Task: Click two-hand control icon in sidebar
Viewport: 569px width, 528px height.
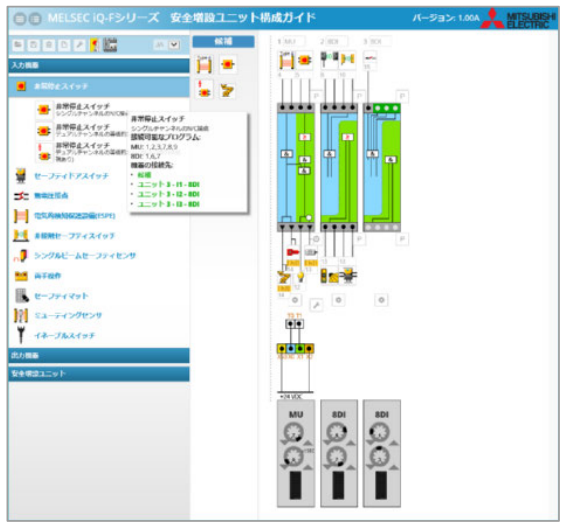Action: click(21, 276)
